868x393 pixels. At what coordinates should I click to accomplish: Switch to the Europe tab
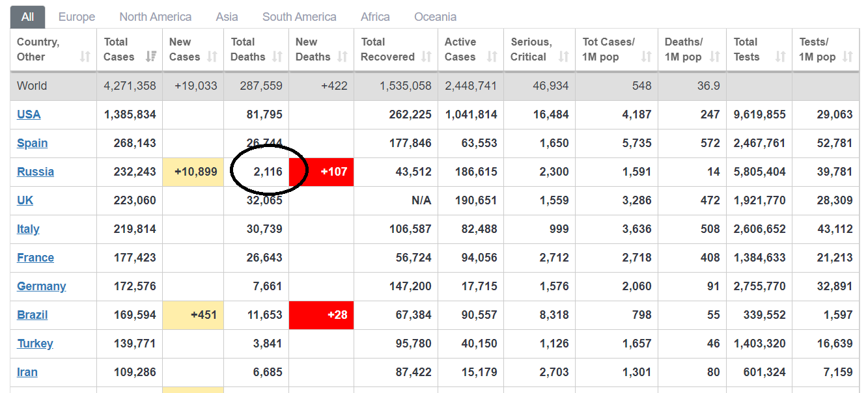(x=77, y=17)
